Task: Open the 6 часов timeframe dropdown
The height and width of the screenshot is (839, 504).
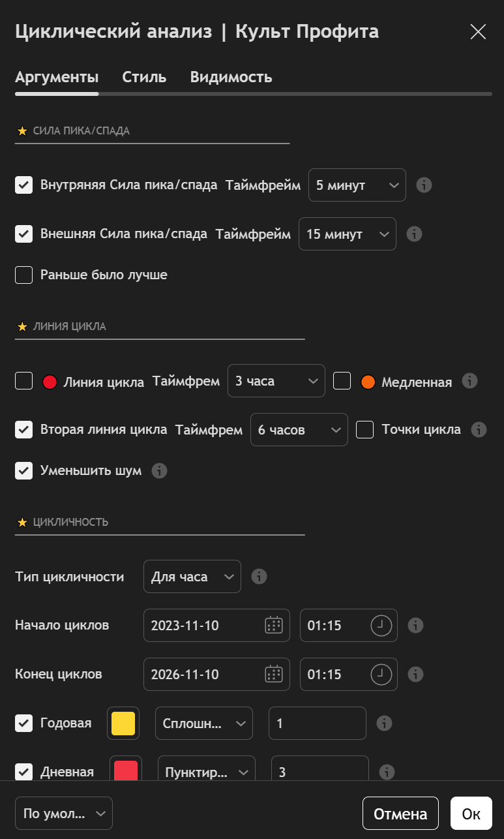Action: pos(299,430)
